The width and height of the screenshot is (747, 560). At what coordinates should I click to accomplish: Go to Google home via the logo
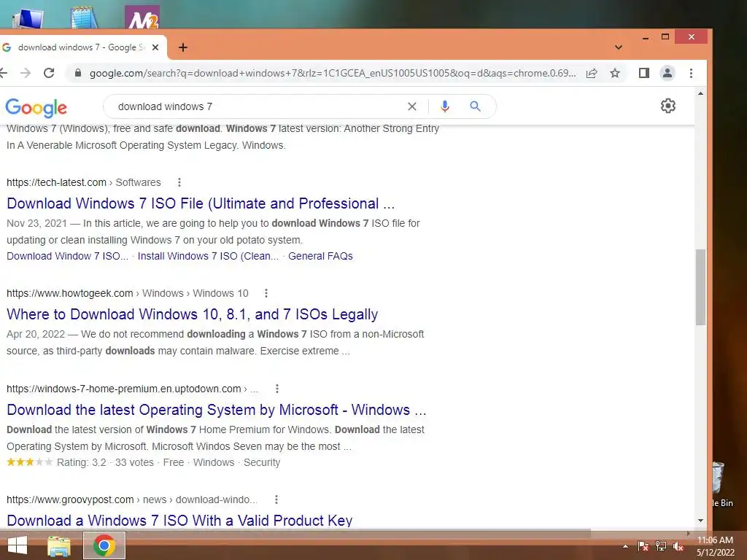click(x=36, y=108)
